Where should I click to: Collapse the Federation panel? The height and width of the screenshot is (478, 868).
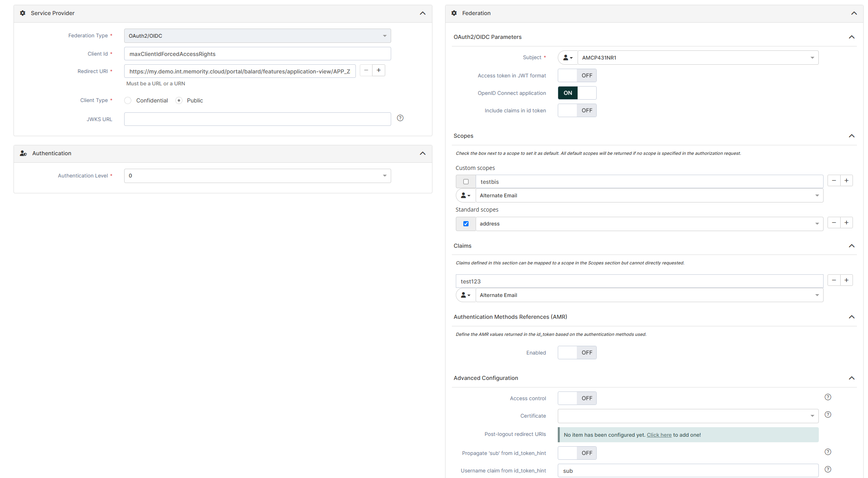click(854, 13)
